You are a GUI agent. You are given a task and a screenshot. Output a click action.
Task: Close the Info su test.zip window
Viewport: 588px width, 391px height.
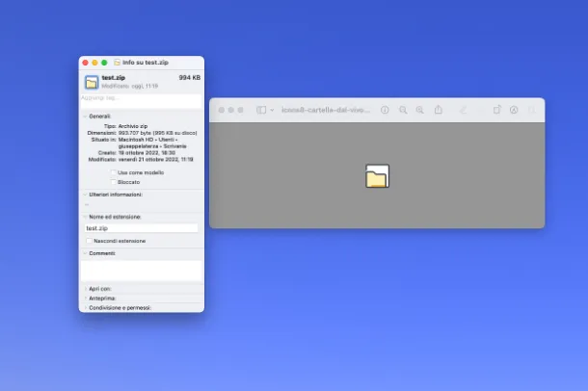(86, 63)
